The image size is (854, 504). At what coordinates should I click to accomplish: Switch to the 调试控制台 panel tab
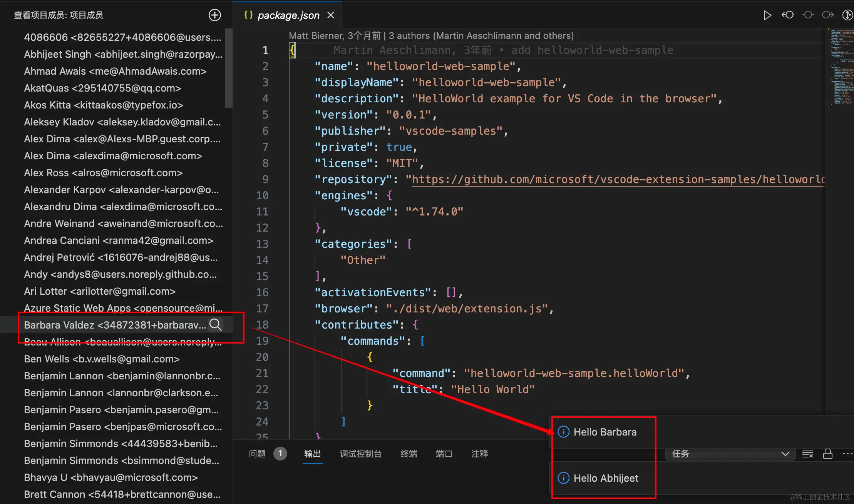[360, 454]
